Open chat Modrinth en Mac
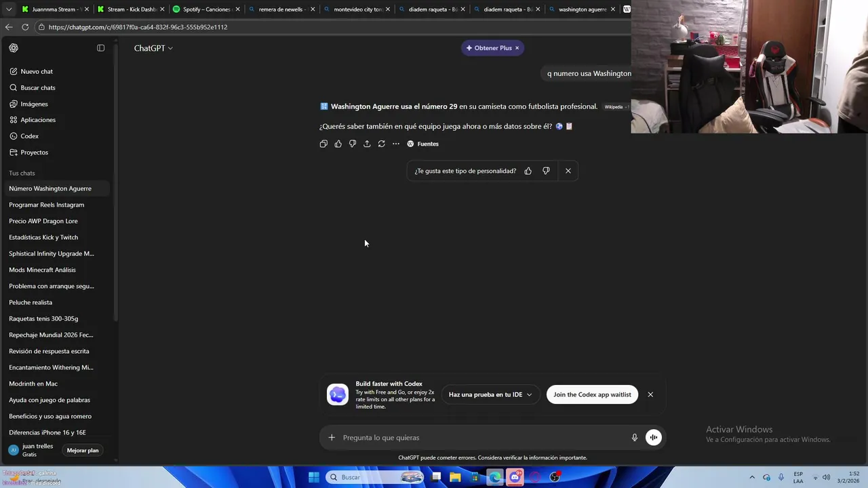 [x=56, y=384]
